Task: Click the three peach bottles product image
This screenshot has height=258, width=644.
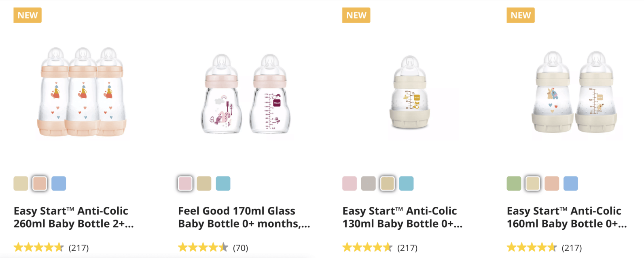Action: (83, 93)
